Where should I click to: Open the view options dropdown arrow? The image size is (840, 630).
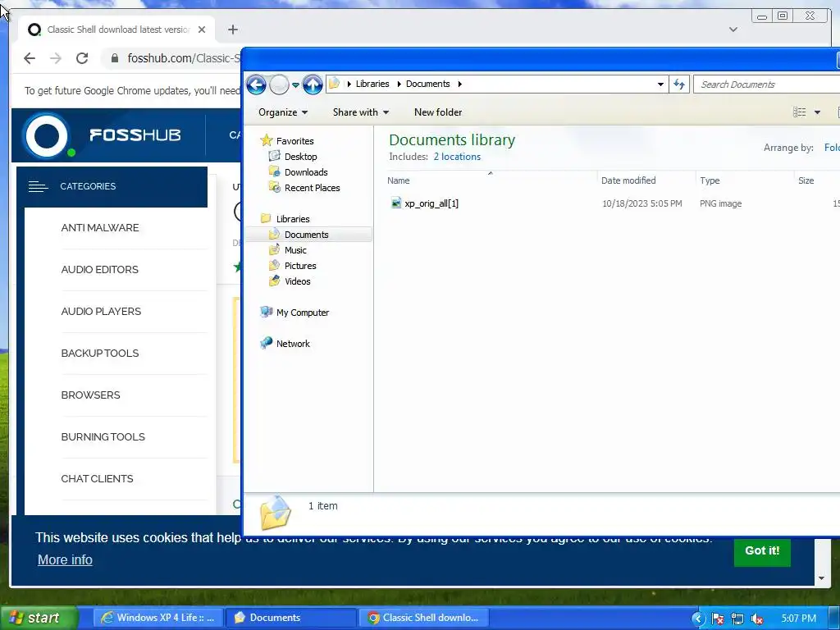click(817, 112)
